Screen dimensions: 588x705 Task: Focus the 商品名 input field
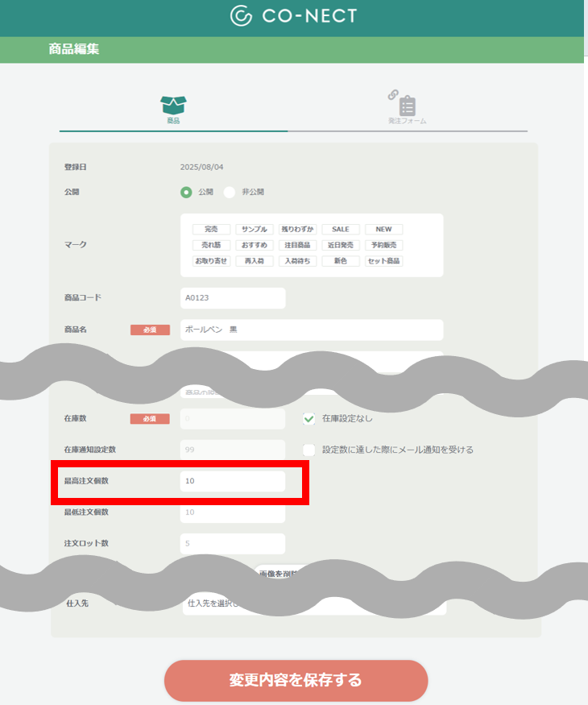click(x=312, y=330)
